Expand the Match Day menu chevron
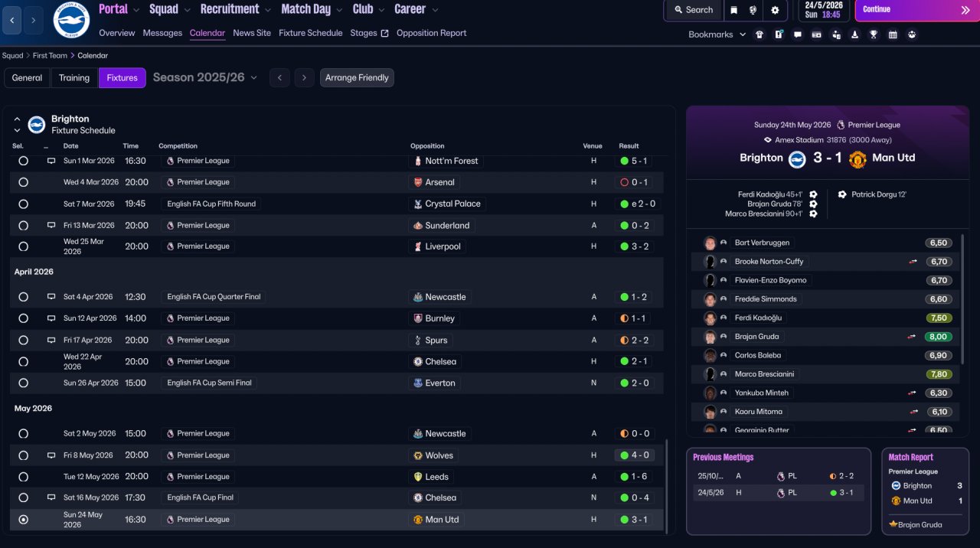980x548 pixels. (x=339, y=10)
